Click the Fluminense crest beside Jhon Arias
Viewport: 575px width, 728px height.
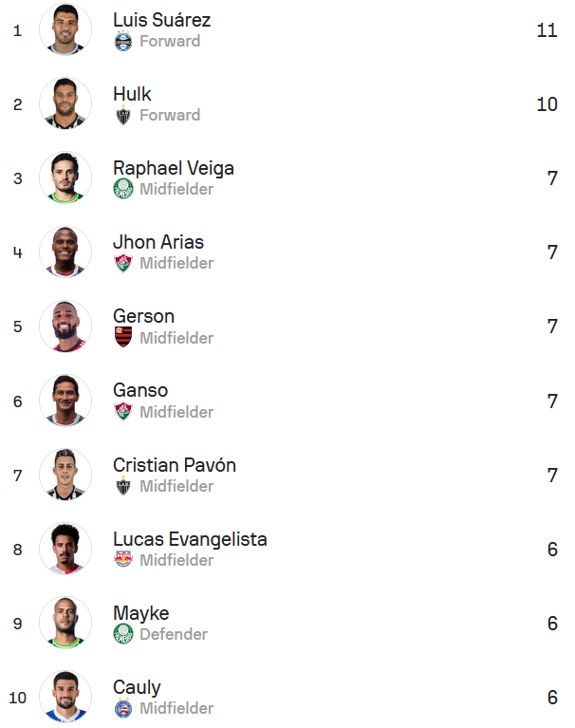click(x=123, y=263)
